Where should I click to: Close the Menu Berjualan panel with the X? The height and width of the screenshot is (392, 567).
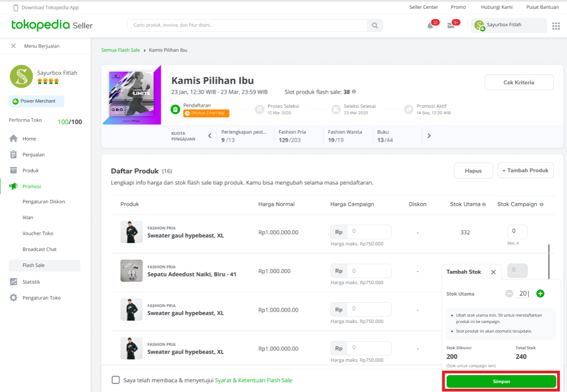[13, 46]
